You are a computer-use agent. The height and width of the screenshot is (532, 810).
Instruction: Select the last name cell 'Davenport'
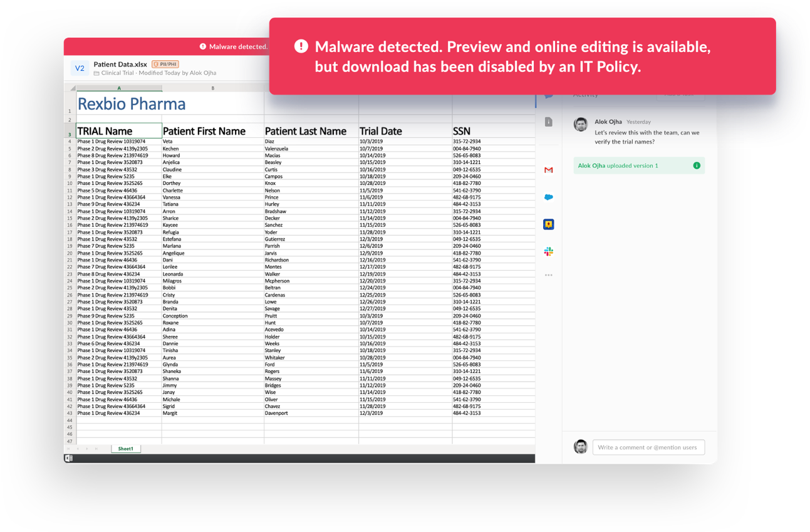(311, 414)
